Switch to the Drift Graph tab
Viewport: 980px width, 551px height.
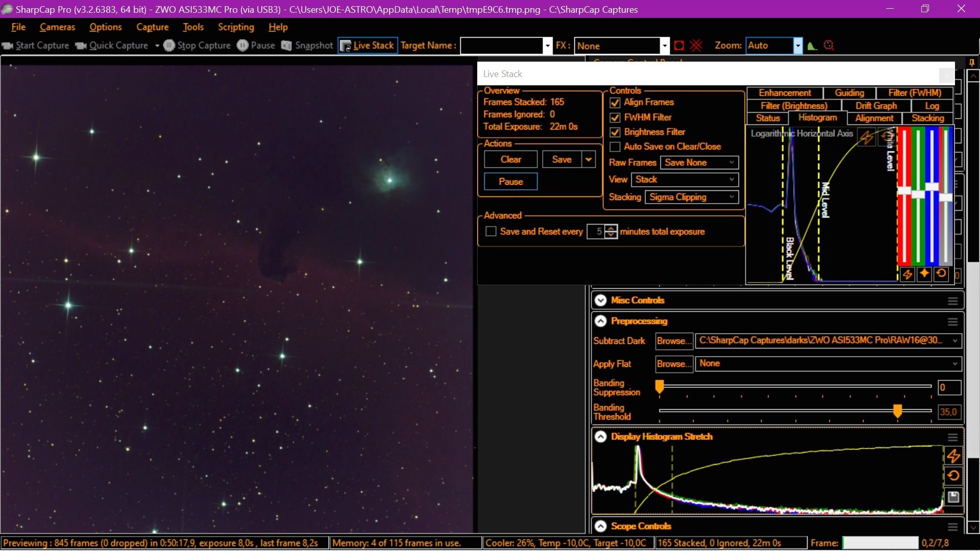(x=876, y=106)
